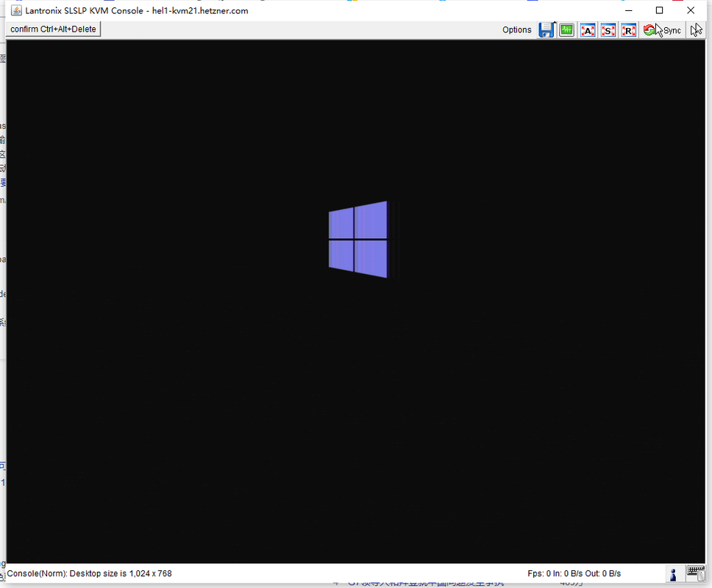
Task: Click the 'A' auto-adjust video icon
Action: (x=588, y=30)
